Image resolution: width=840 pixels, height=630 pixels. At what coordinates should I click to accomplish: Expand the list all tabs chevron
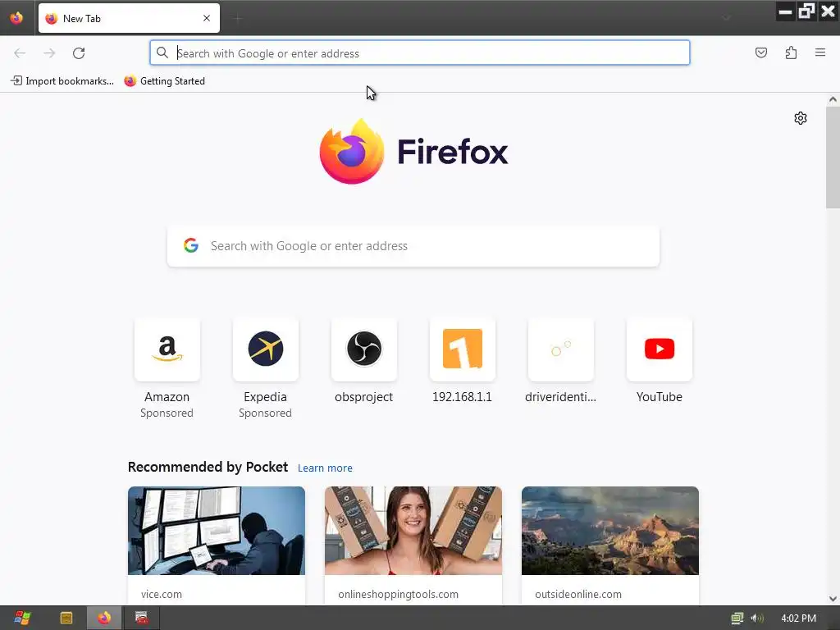[727, 18]
